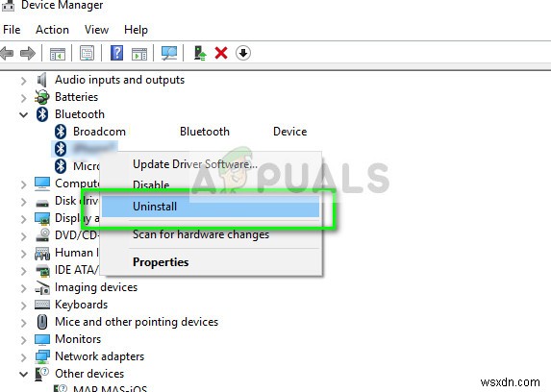
Task: Select Mice and other pointing devices label
Action: [137, 322]
